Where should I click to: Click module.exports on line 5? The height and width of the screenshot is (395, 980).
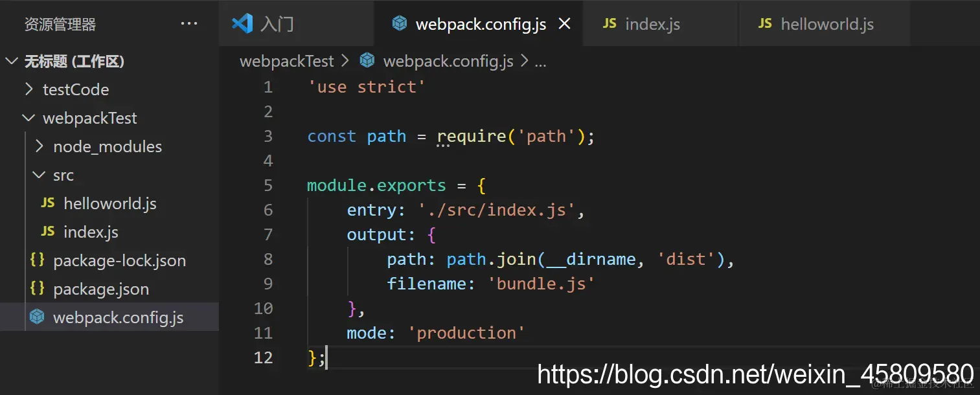[x=377, y=185]
